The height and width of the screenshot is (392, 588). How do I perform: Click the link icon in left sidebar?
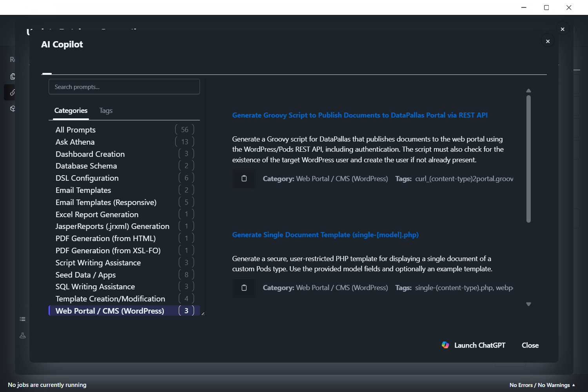pyautogui.click(x=13, y=93)
